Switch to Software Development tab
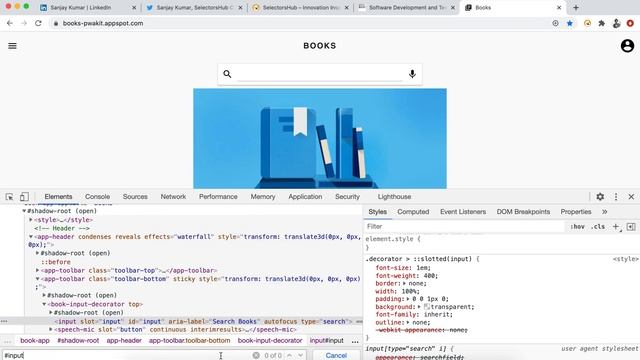Image resolution: width=640 pixels, height=360 pixels. [407, 7]
